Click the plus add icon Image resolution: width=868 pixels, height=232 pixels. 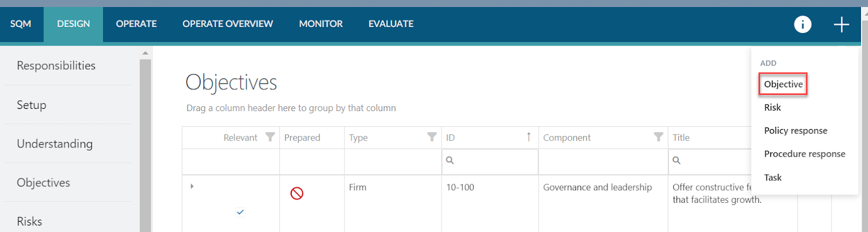(841, 24)
